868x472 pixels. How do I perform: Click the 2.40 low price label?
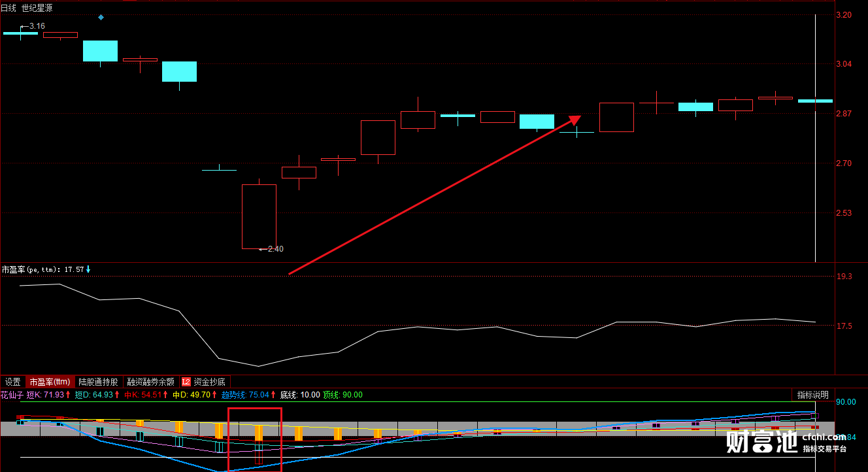coord(276,249)
